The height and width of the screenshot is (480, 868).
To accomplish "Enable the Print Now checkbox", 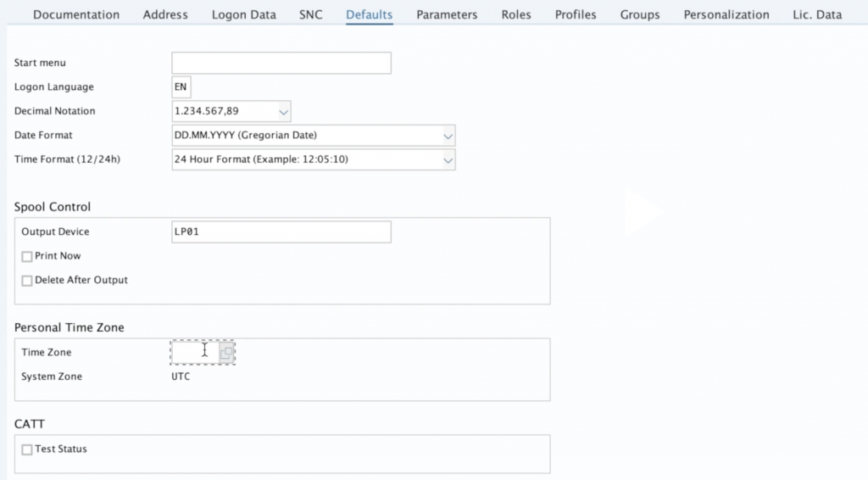I will pos(27,256).
